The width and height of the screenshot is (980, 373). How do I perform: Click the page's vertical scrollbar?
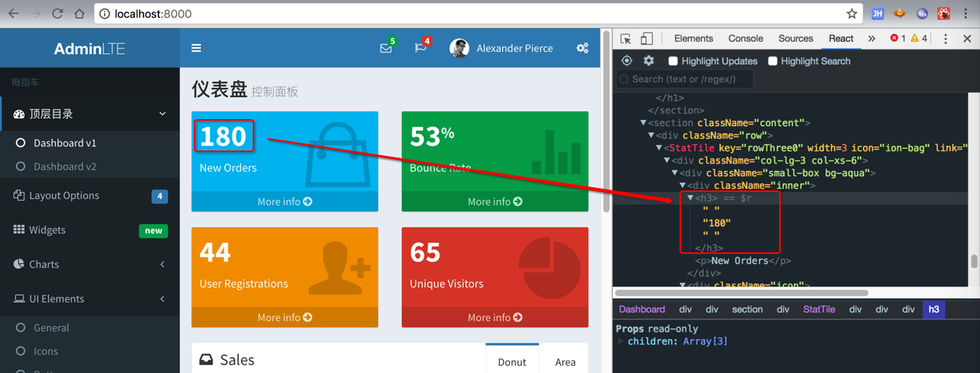pyautogui.click(x=606, y=121)
